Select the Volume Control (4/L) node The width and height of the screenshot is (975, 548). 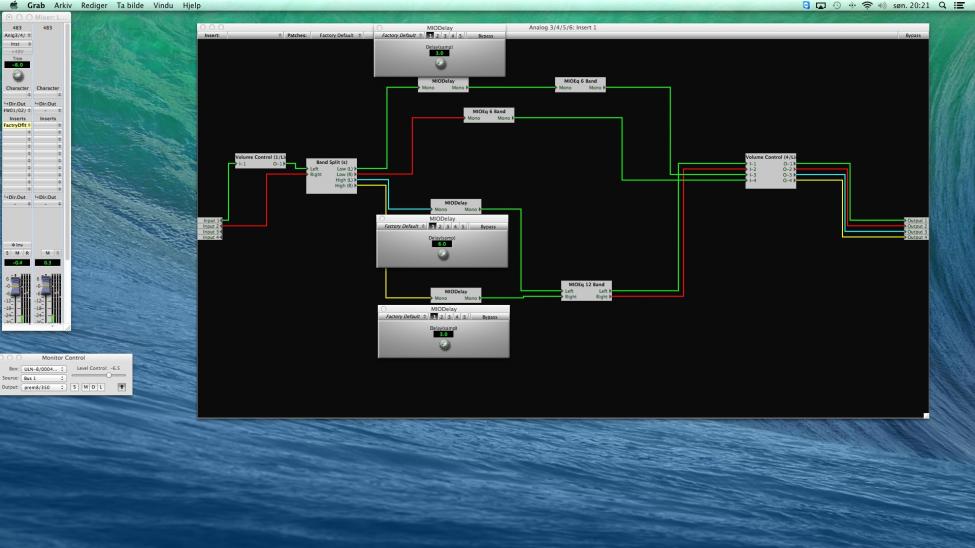pyautogui.click(x=770, y=171)
